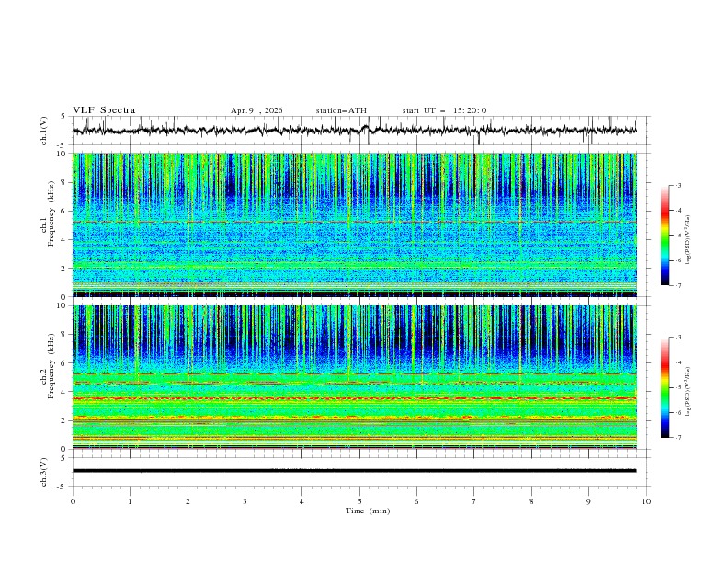Click the ch.3 voltage trace panel
The width and height of the screenshot is (728, 563).
(361, 472)
